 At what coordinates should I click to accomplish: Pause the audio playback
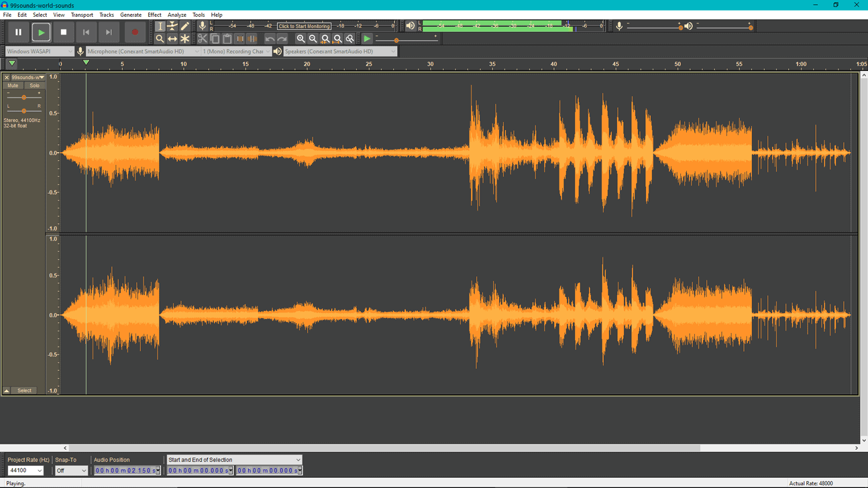point(18,32)
